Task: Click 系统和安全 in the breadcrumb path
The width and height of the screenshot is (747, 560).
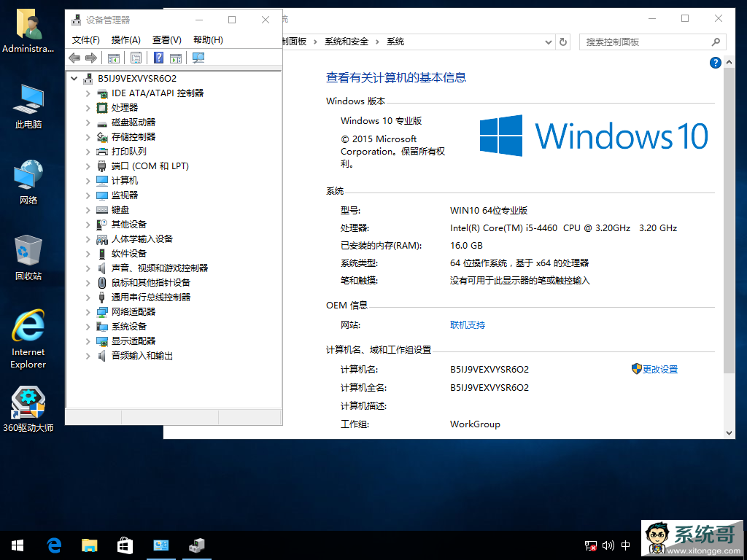Action: point(347,42)
